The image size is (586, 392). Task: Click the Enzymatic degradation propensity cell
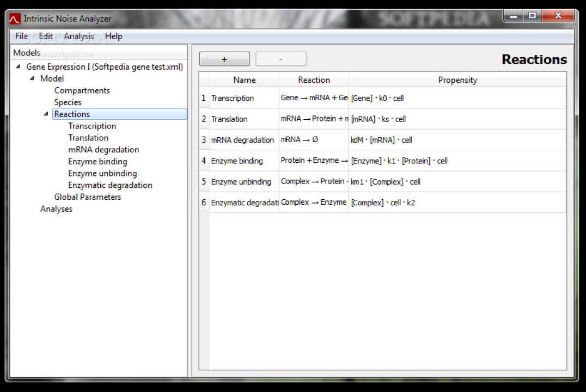(x=456, y=203)
